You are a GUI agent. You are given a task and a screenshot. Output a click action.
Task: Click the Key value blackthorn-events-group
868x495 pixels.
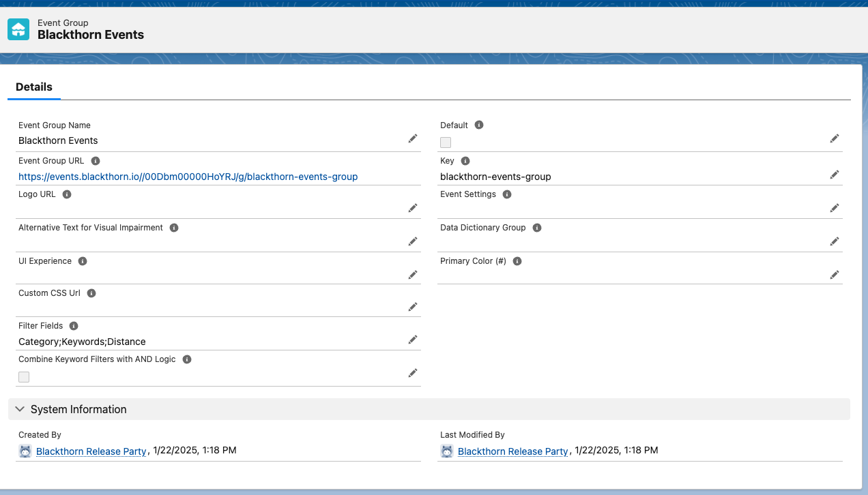[495, 177]
